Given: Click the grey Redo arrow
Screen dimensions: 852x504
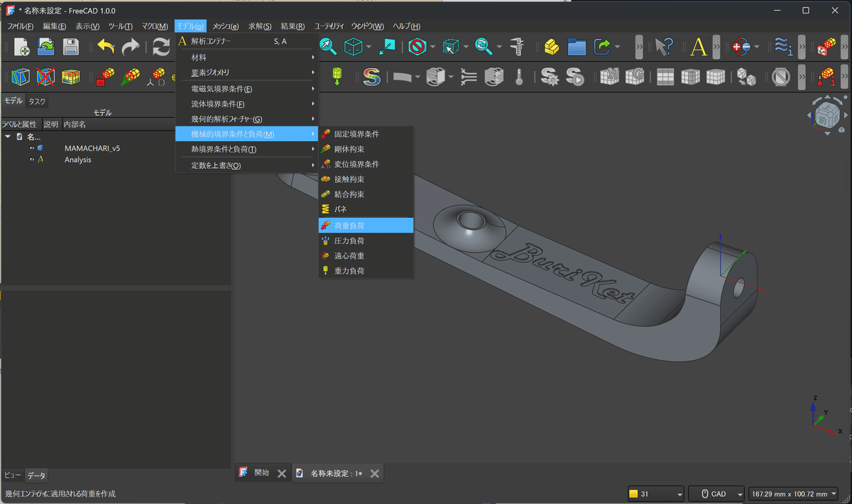Looking at the screenshot, I should click(x=131, y=47).
